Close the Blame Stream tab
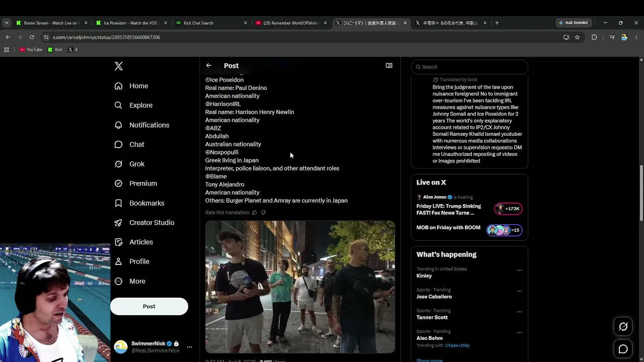644x362 pixels. click(x=86, y=23)
